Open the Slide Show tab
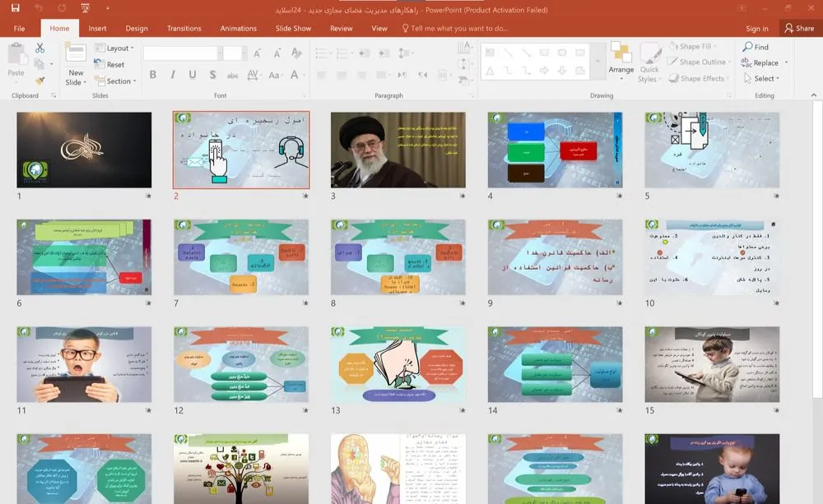This screenshot has height=504, width=823. [x=293, y=28]
